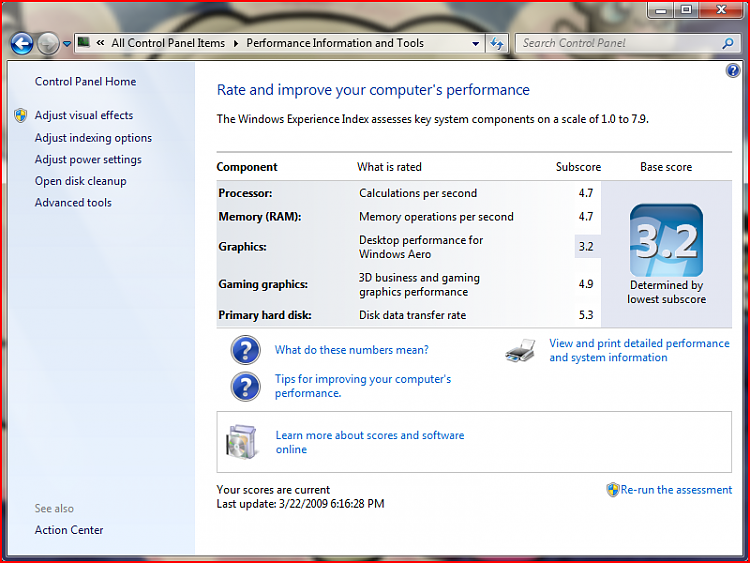
Task: Click the Gaming graphics subscore 4.9
Action: point(586,284)
